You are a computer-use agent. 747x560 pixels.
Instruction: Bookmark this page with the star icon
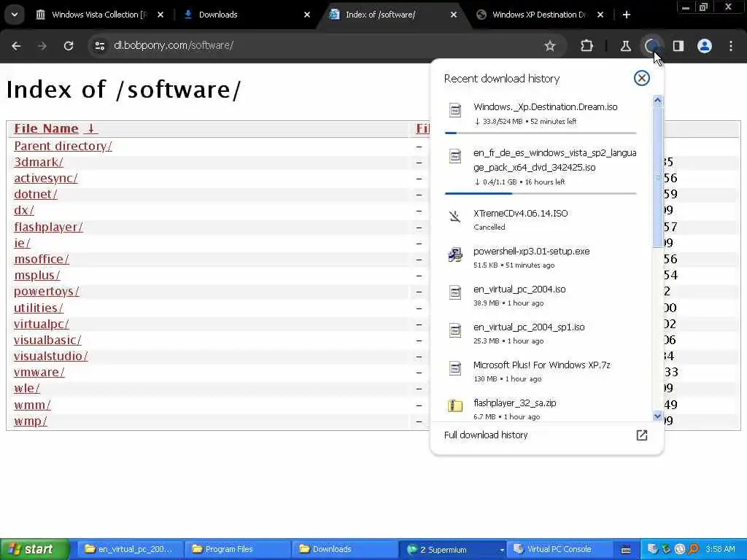click(550, 46)
